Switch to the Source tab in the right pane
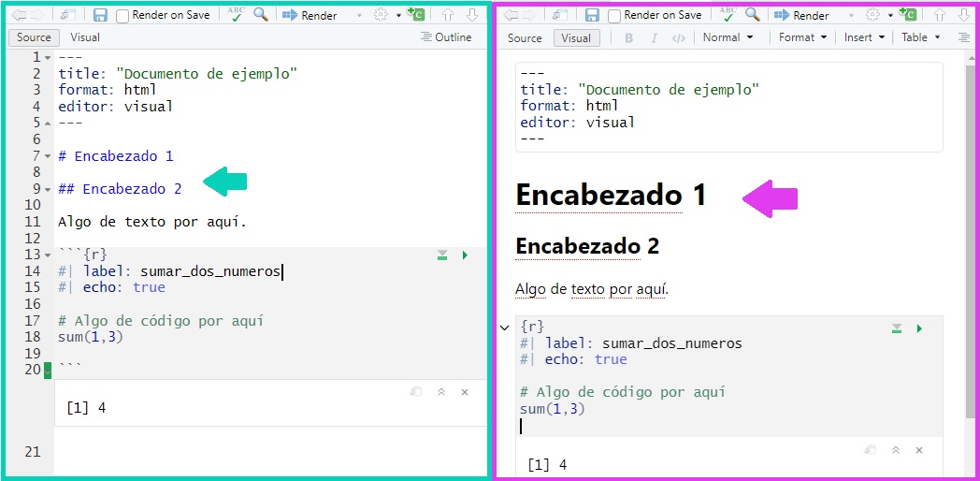The image size is (980, 481). [524, 38]
